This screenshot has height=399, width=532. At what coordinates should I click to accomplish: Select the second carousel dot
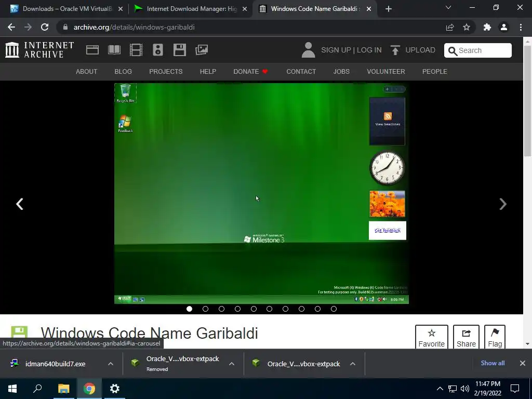[205, 309]
